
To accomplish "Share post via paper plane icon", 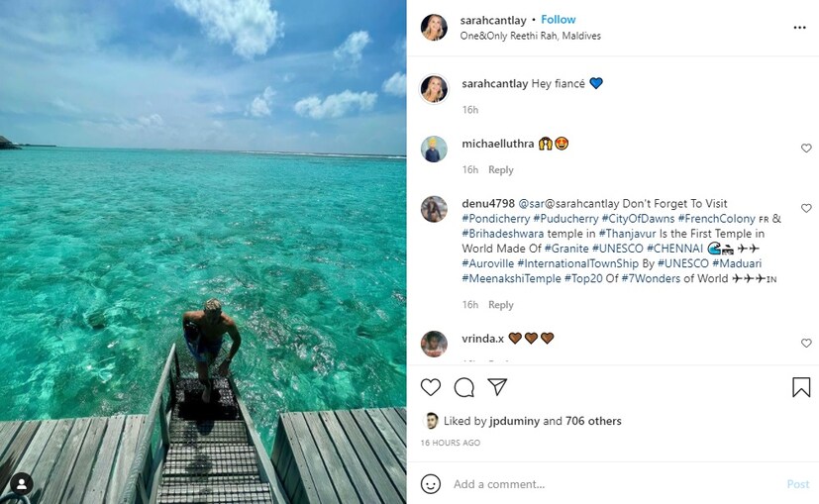I will pos(497,387).
